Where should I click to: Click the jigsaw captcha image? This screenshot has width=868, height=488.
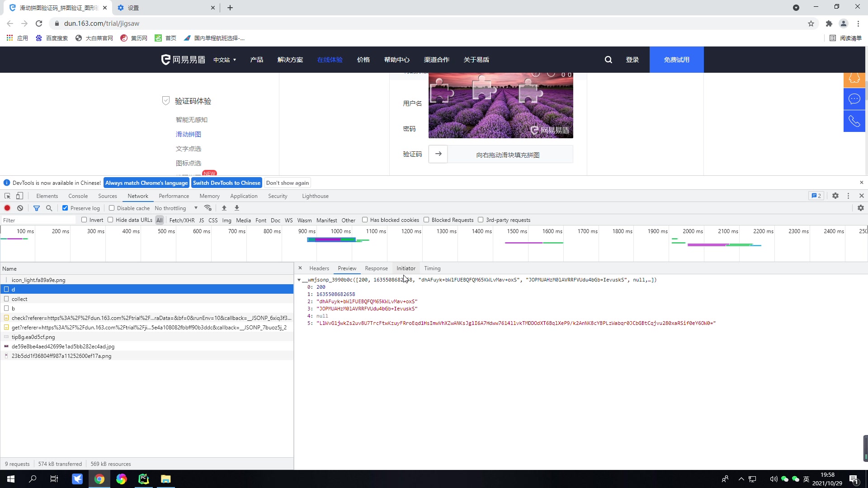tap(501, 105)
